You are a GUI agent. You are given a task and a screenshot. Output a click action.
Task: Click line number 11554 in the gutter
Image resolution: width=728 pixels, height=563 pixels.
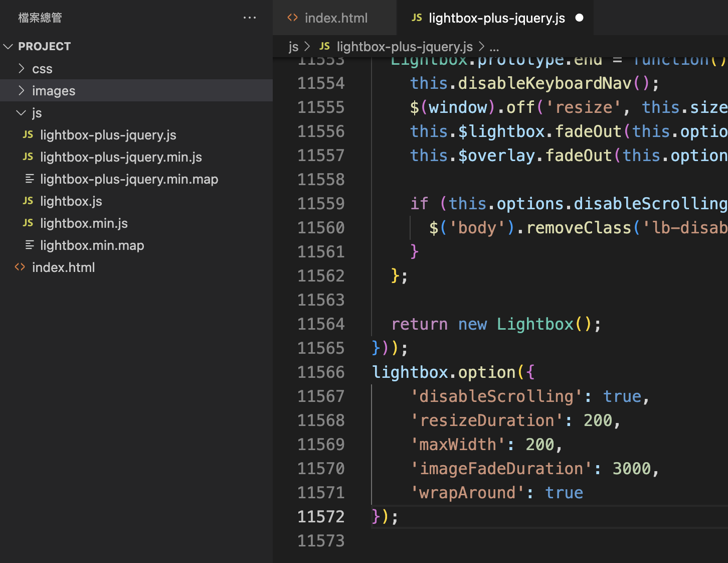point(321,83)
